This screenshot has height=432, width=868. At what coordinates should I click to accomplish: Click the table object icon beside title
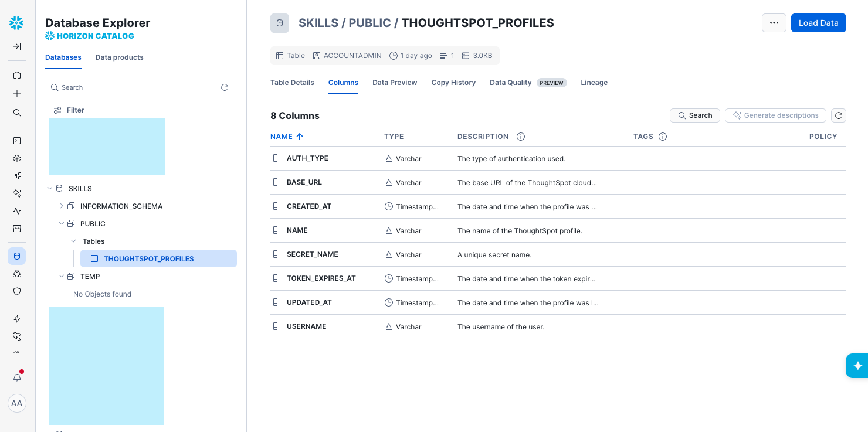click(280, 23)
